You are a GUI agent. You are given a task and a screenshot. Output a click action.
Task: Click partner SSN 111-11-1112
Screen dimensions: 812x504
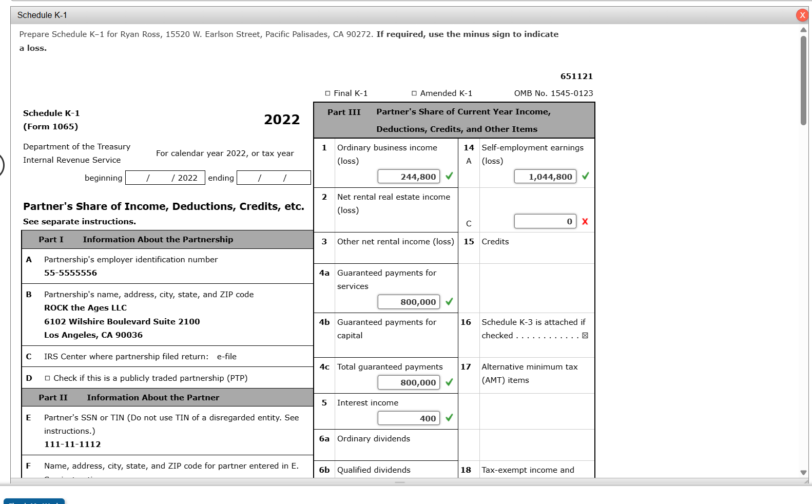pos(72,444)
